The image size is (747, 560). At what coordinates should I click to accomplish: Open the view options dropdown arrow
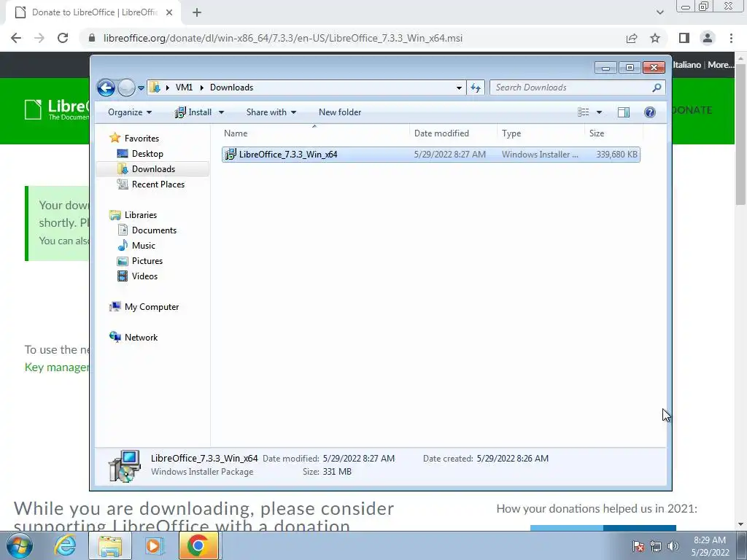click(x=600, y=112)
